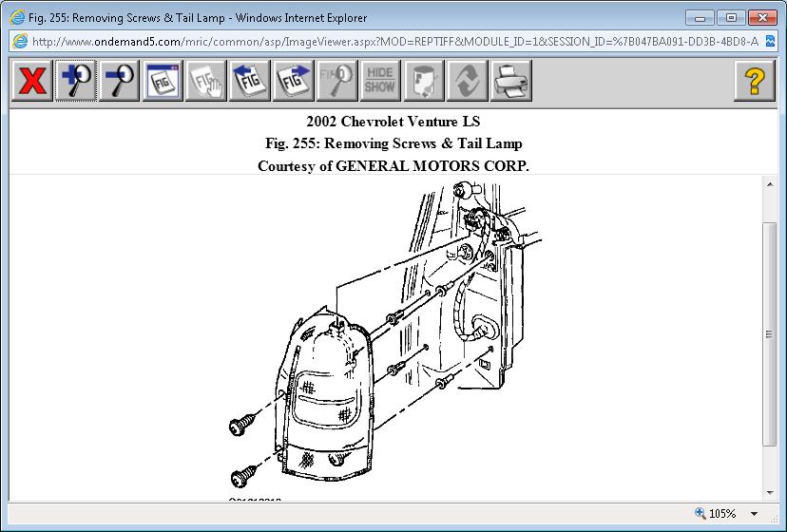Screen dimensions: 787x532
Task: Click the '2002 Chevrolet Venture LS' heading
Action: (x=393, y=122)
